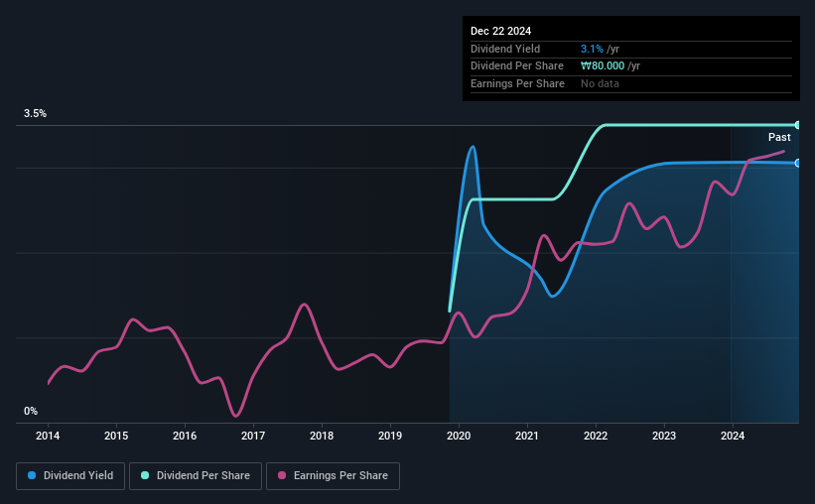The height and width of the screenshot is (504, 815).
Task: Select the 2014 label on the time axis
Action: [x=48, y=436]
